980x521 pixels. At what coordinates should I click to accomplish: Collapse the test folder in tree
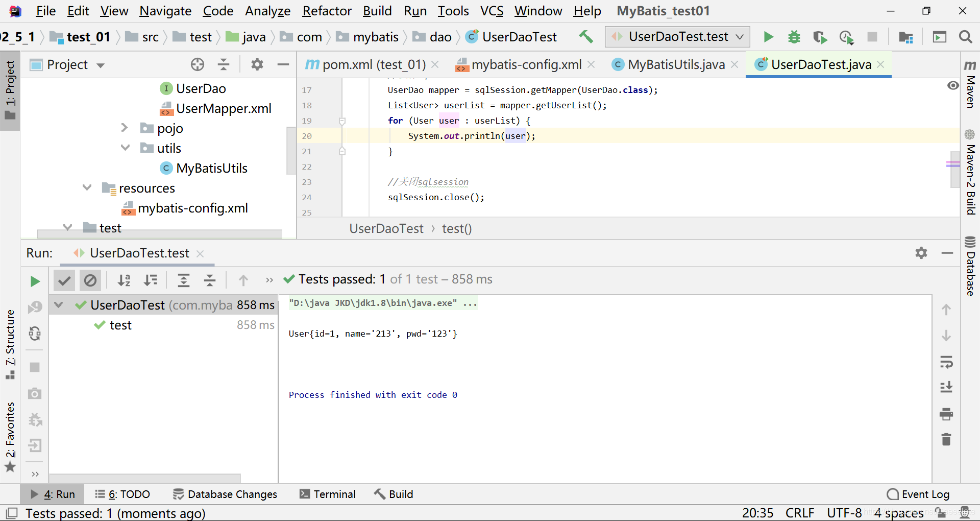[x=67, y=227]
